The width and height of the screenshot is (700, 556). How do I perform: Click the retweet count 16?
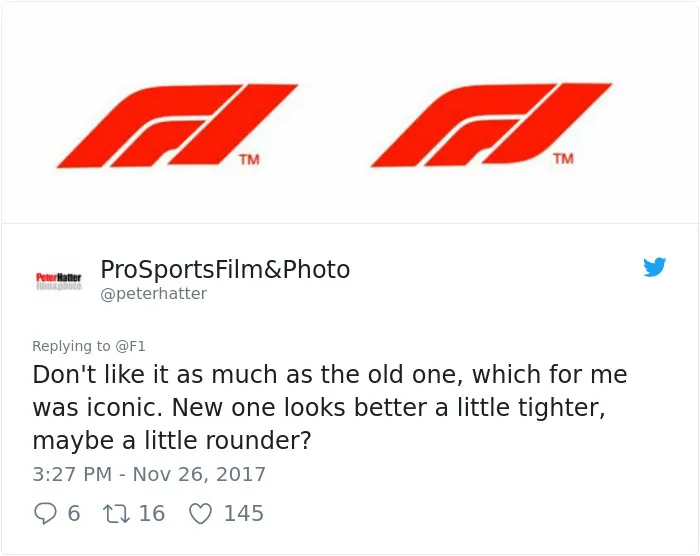(x=152, y=514)
